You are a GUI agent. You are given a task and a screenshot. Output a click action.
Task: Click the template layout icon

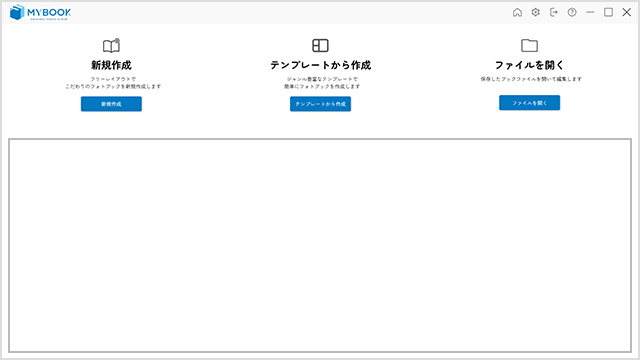[x=320, y=45]
